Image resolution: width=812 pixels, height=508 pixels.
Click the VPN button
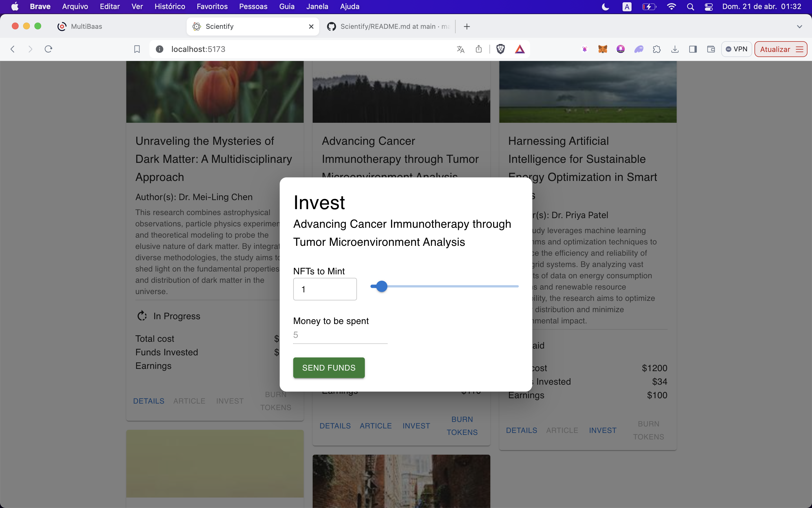click(x=736, y=49)
